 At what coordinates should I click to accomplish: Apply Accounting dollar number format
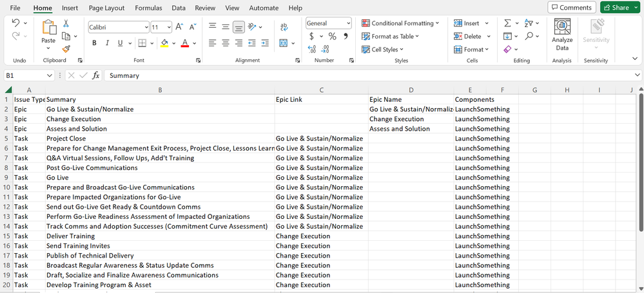click(x=312, y=36)
